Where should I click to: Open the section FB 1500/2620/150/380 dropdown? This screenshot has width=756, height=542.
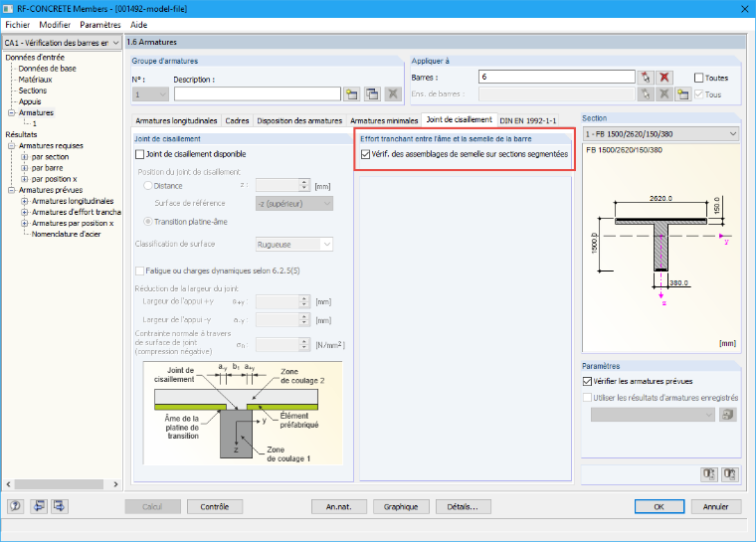(661, 134)
